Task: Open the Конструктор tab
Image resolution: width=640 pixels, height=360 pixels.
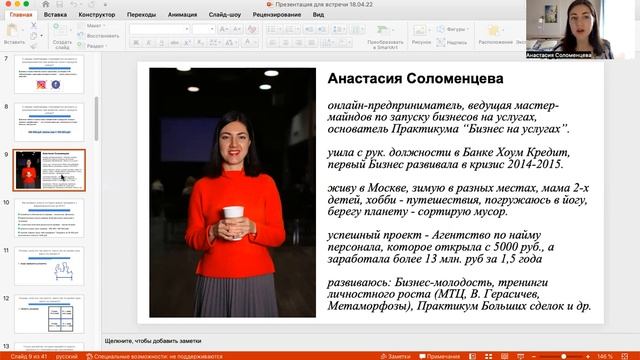Action: (x=97, y=15)
